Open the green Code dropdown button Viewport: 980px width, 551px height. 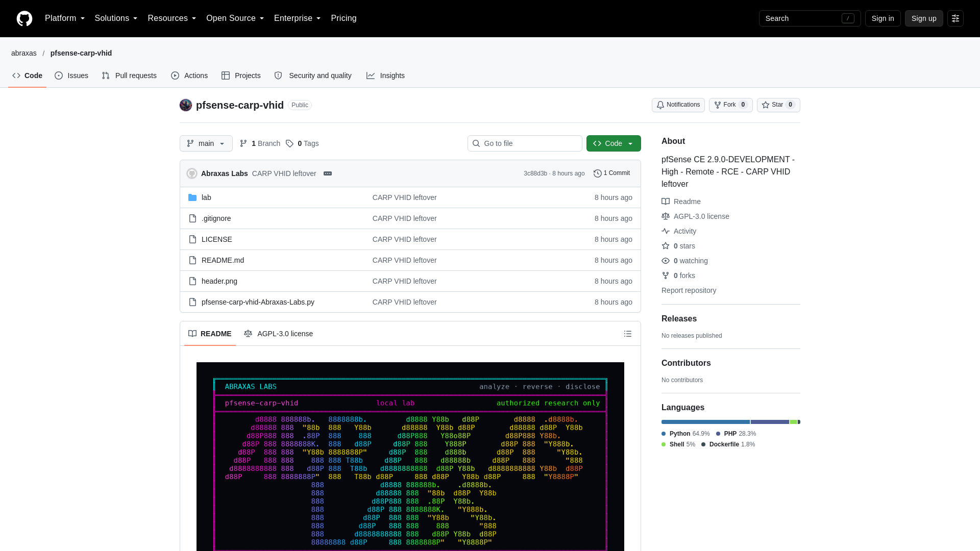[614, 143]
